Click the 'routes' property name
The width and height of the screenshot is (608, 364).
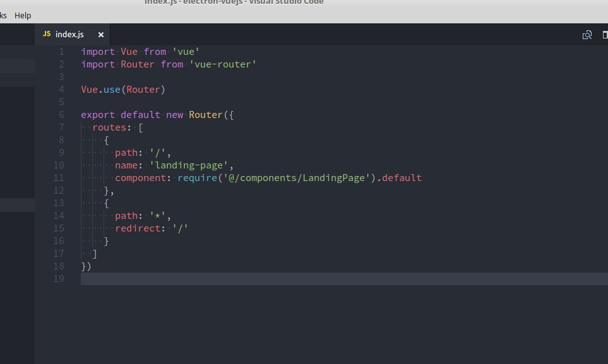pos(109,127)
